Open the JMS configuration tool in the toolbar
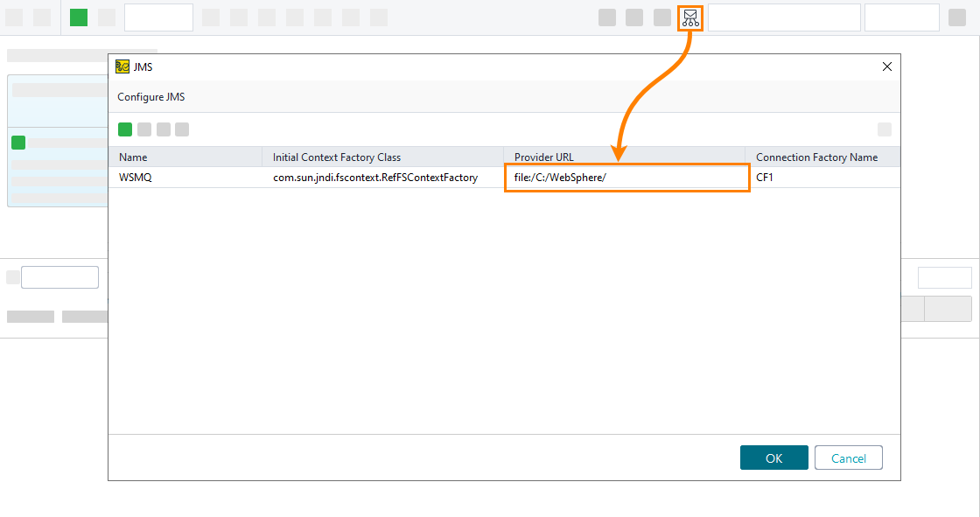The height and width of the screenshot is (517, 980). 689,17
